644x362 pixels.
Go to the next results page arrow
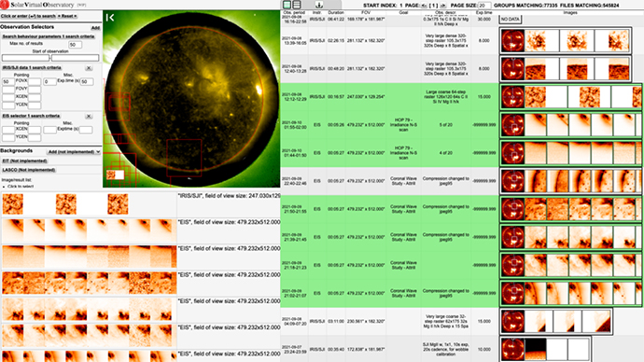click(x=442, y=6)
